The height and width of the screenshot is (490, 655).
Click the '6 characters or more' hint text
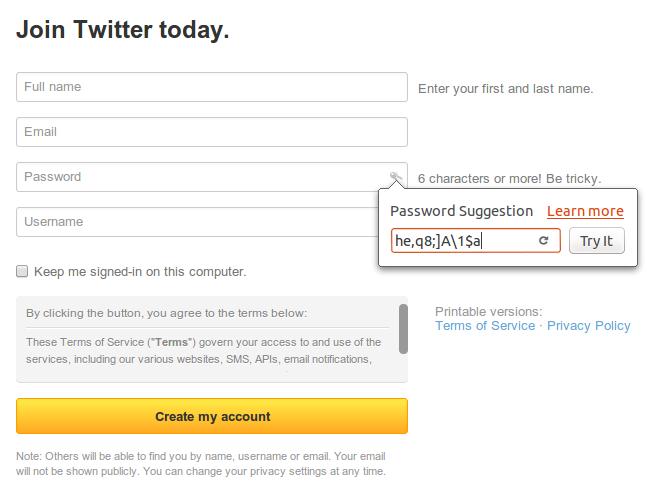pos(510,179)
